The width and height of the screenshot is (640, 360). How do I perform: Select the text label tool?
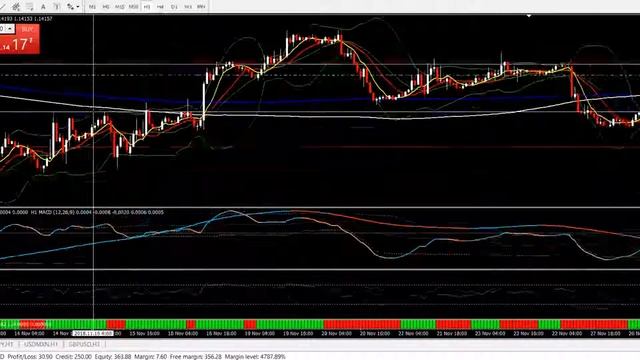coord(57,7)
